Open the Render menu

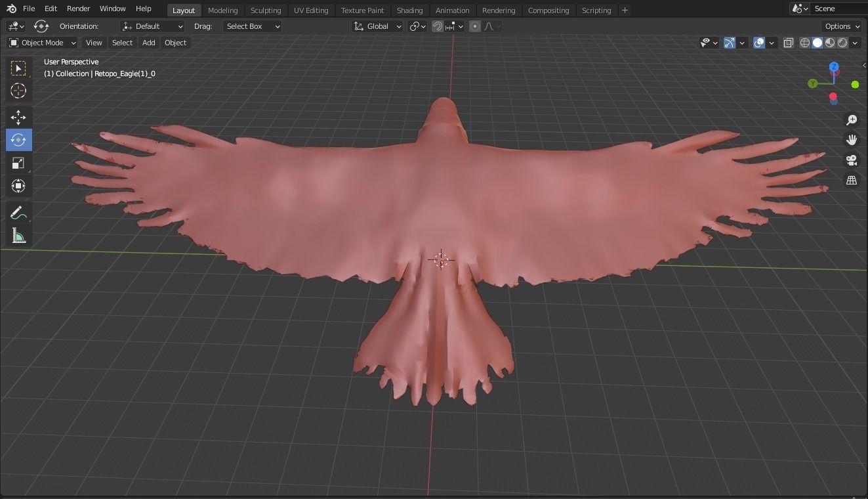coord(78,9)
